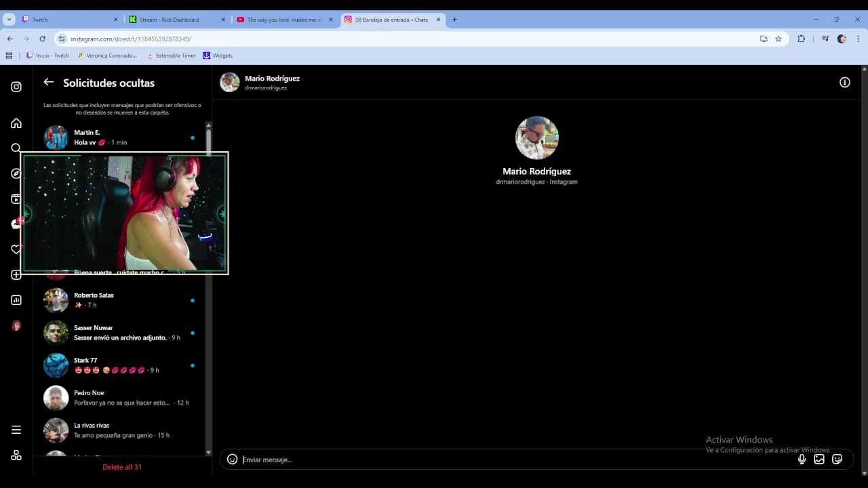
Task: Open sticker or GIF picker icon
Action: [x=837, y=460]
